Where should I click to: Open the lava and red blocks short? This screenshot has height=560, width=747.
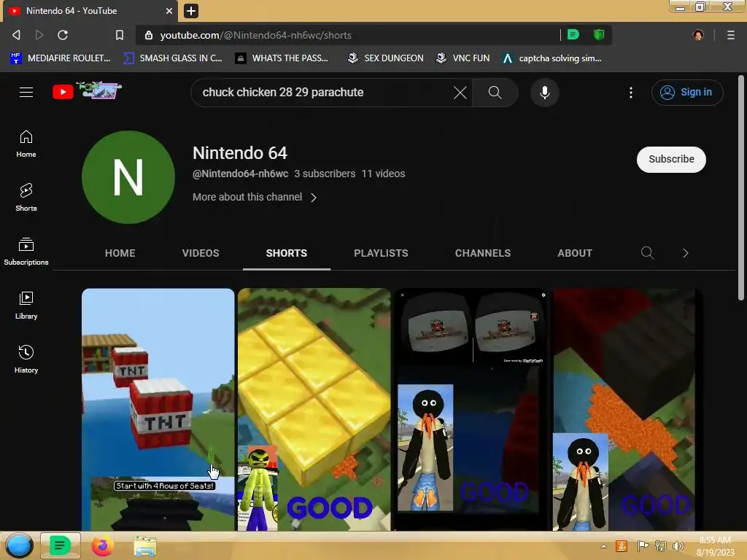(627, 410)
